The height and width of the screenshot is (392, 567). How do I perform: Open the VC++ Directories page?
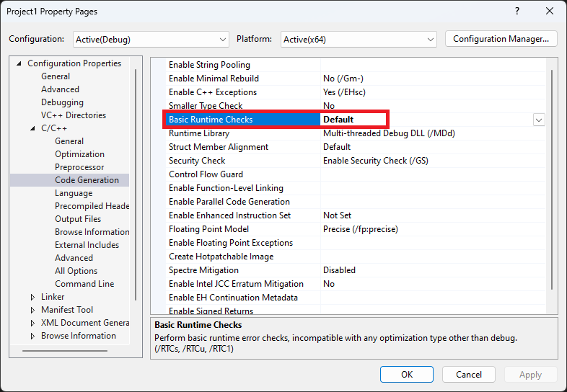click(74, 115)
